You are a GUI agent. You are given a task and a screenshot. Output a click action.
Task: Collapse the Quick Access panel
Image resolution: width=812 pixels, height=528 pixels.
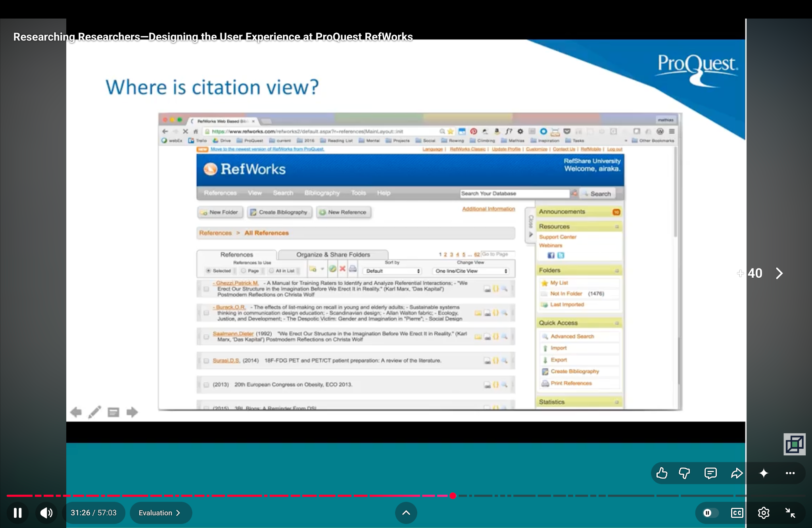tap(616, 323)
